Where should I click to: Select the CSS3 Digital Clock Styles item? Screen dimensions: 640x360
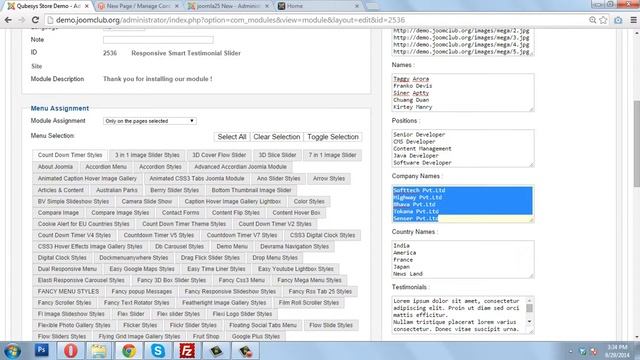tap(322, 235)
